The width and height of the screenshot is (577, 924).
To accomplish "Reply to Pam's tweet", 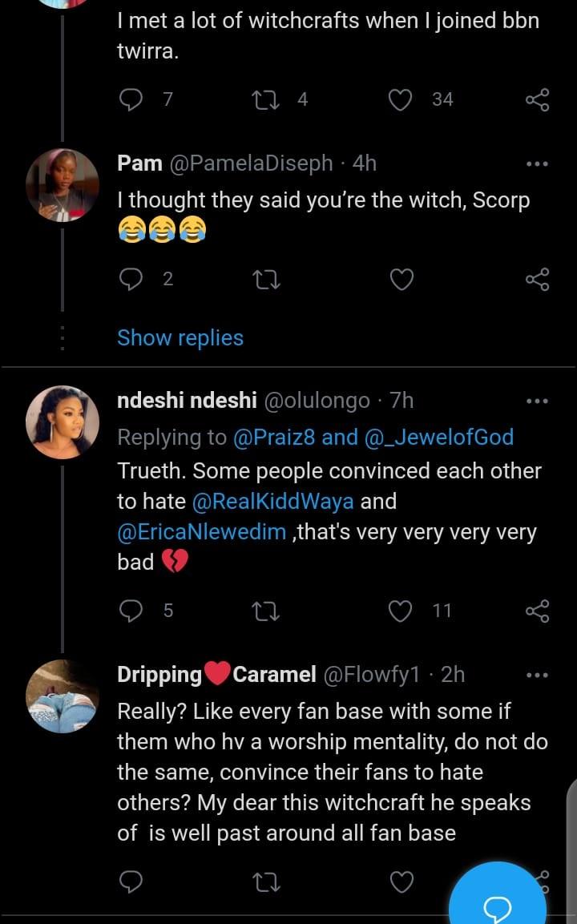I will pyautogui.click(x=130, y=279).
